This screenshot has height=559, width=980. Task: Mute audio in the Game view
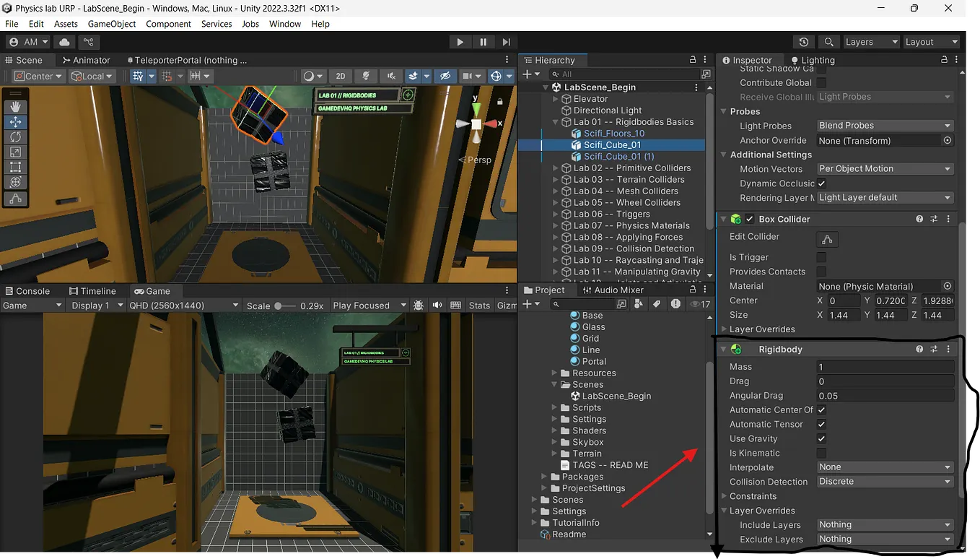pyautogui.click(x=437, y=305)
